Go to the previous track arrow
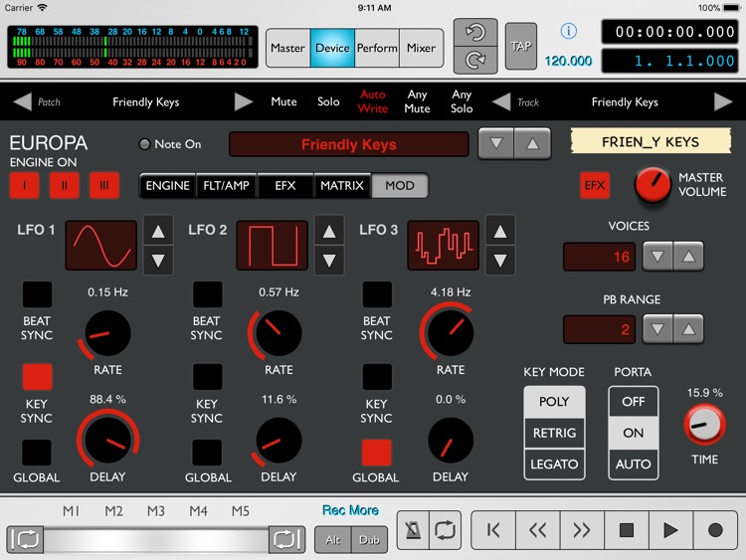Image resolution: width=746 pixels, height=560 pixels. [501, 101]
